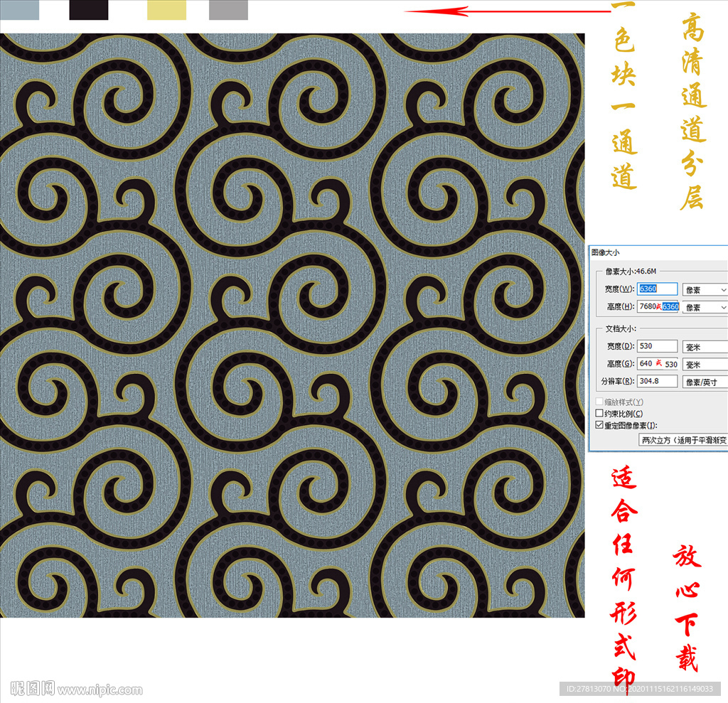
Task: Open the 像素 unit dropdown for 高度(H)
Action: (705, 307)
